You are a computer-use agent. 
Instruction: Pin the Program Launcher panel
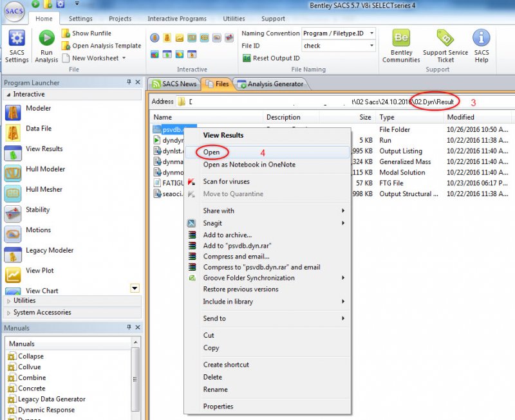click(129, 82)
